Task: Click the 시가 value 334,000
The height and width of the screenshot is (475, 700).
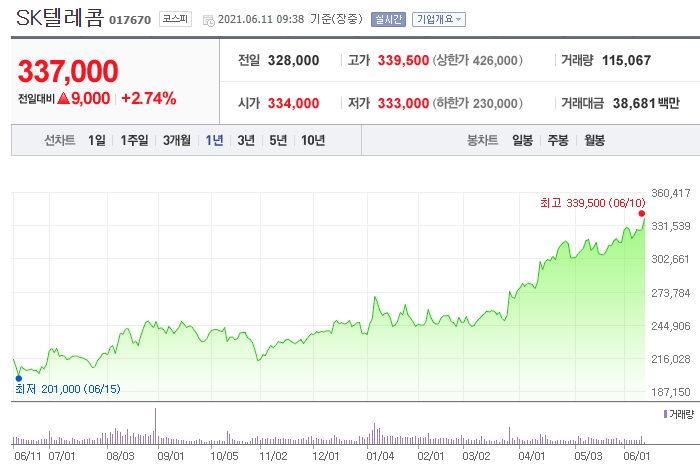Action: pyautogui.click(x=293, y=103)
